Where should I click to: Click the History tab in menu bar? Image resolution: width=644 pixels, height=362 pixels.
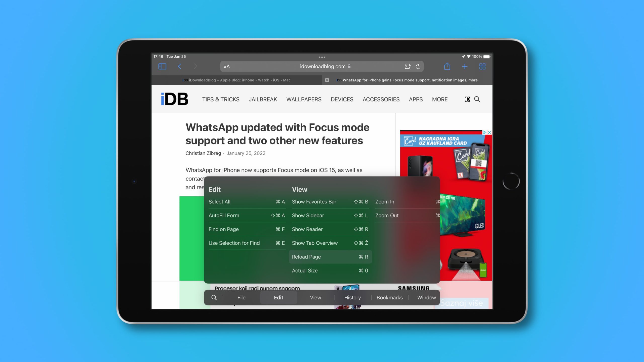[352, 297]
